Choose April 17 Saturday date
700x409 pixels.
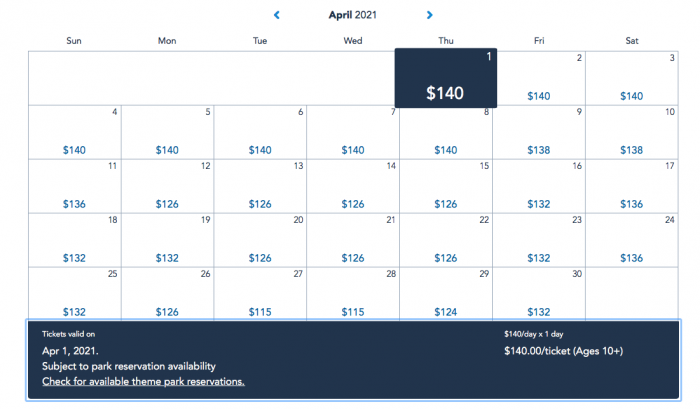coord(632,186)
